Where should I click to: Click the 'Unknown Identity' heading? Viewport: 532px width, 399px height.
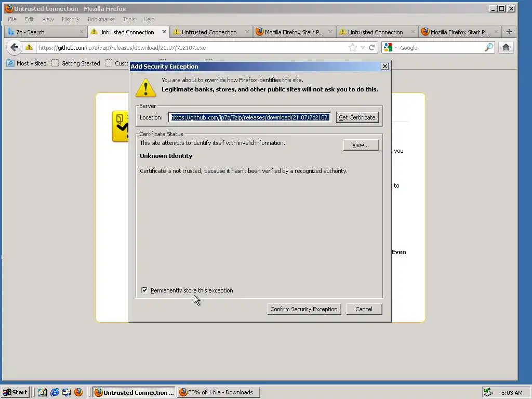pyautogui.click(x=166, y=156)
